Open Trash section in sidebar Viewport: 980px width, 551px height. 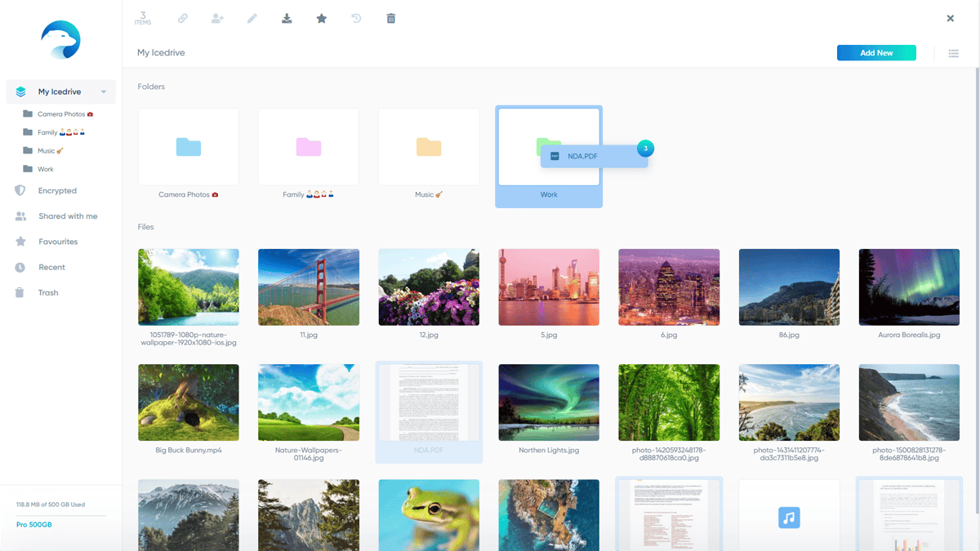[x=48, y=292]
